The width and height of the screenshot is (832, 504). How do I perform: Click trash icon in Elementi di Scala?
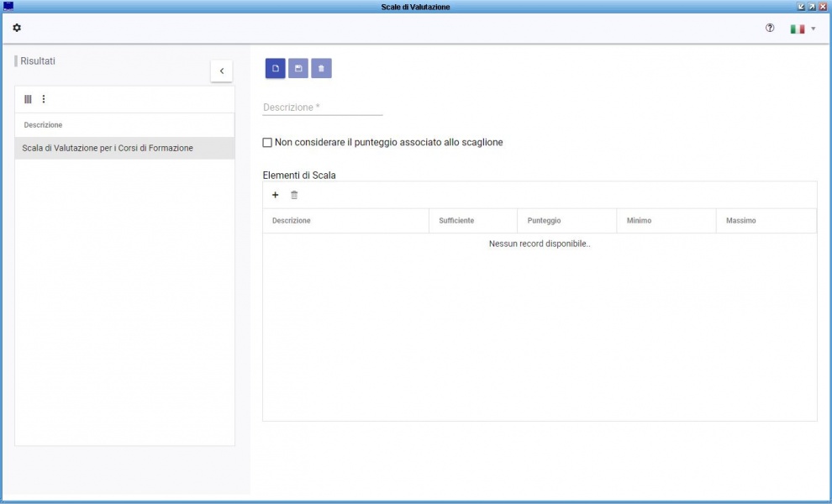point(294,195)
